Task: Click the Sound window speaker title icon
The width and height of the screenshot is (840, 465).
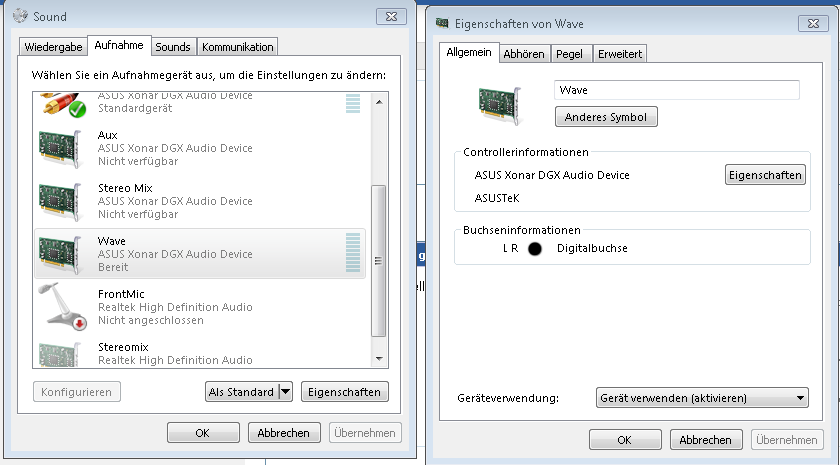Action: (x=20, y=16)
